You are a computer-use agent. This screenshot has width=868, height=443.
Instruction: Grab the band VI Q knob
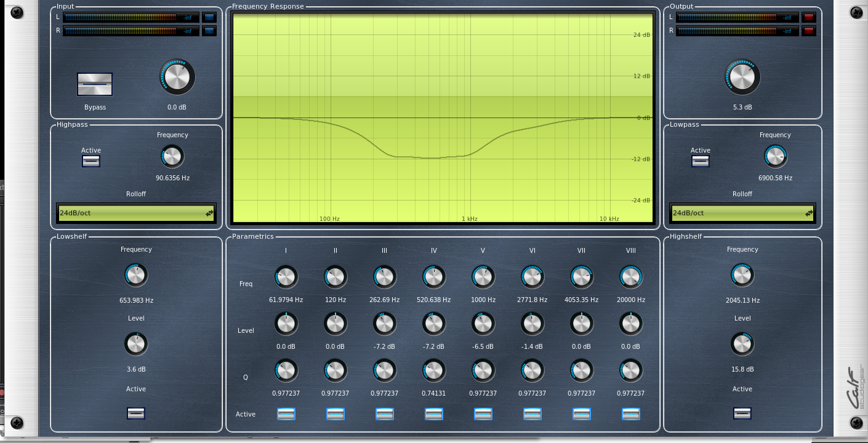click(532, 370)
